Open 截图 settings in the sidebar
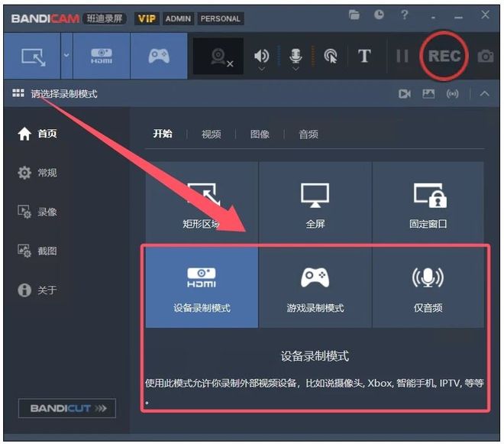 37,251
